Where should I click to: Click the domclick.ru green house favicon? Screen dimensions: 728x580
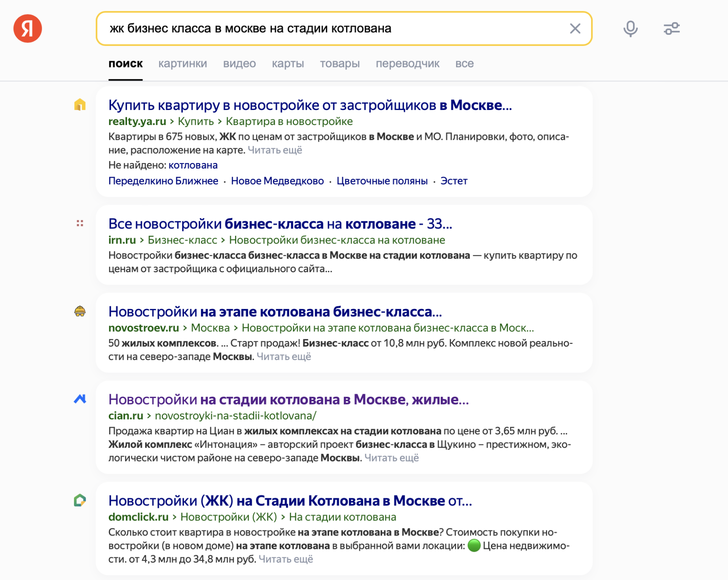click(80, 500)
